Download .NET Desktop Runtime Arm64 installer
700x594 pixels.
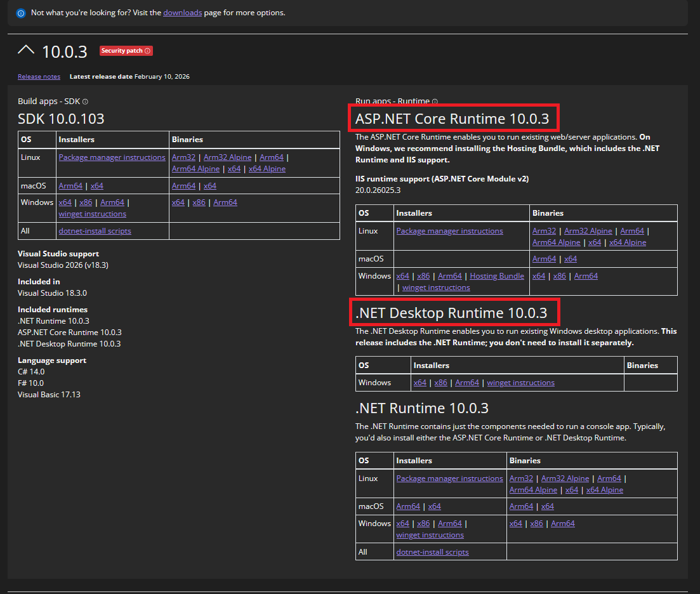467,383
